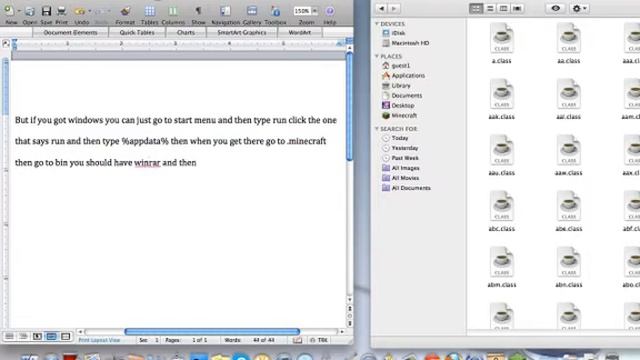Click the underlined word winrar

(x=147, y=162)
